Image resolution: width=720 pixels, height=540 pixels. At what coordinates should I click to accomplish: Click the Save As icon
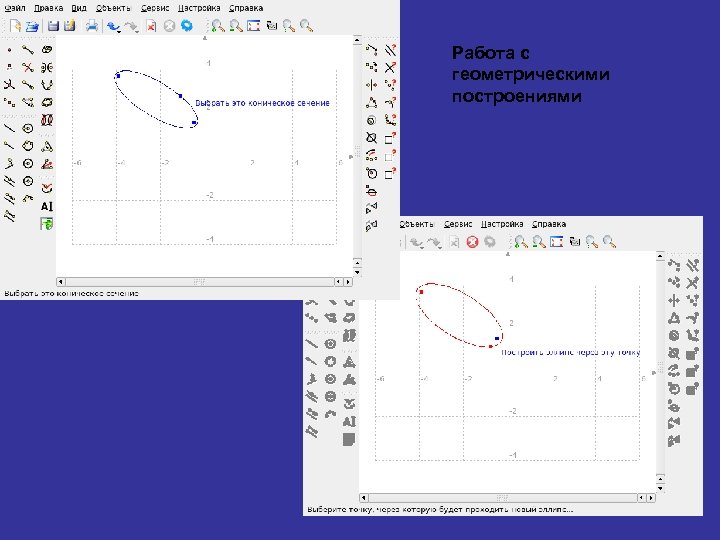pos(70,26)
